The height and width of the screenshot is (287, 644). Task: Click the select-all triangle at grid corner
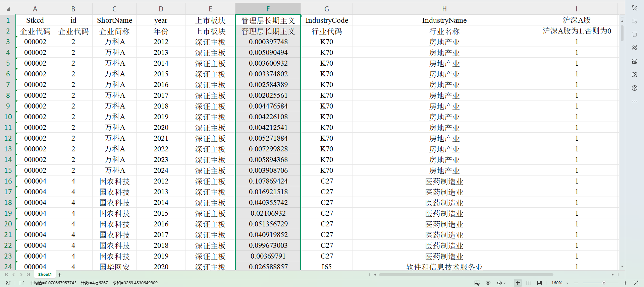pos(8,9)
